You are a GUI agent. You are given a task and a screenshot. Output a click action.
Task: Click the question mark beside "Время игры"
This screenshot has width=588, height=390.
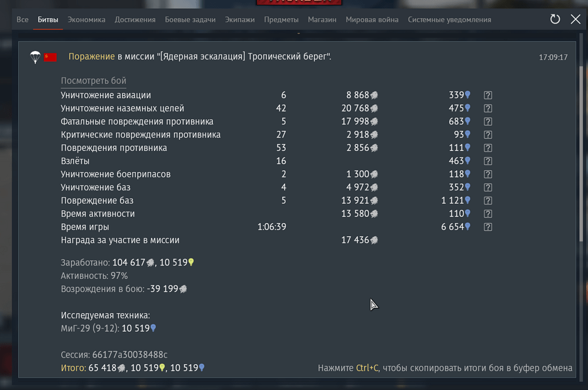click(487, 227)
